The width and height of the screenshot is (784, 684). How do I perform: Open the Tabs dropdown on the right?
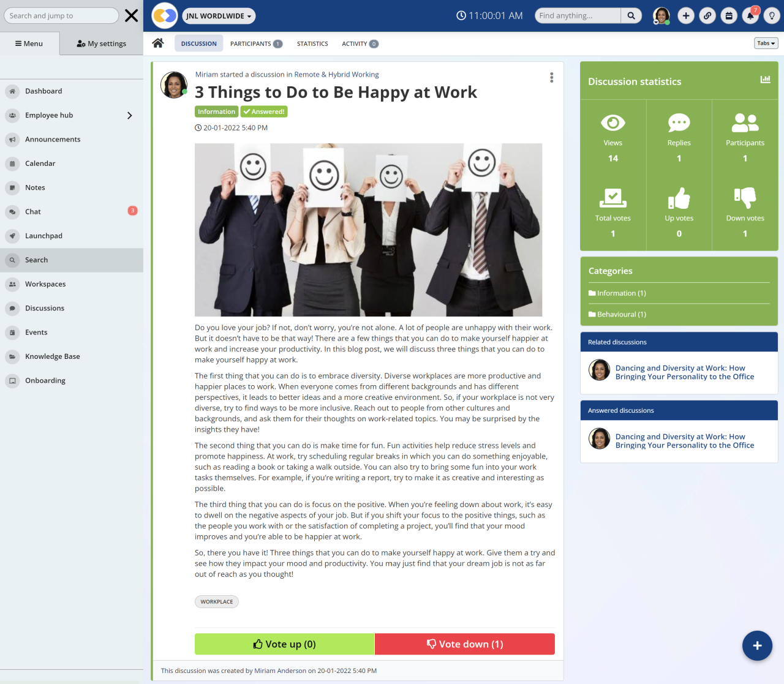(x=764, y=43)
